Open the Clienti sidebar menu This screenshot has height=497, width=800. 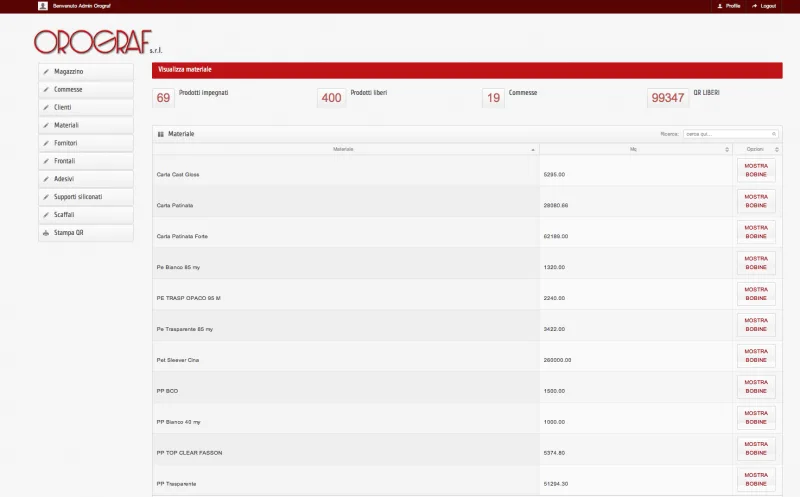[86, 108]
